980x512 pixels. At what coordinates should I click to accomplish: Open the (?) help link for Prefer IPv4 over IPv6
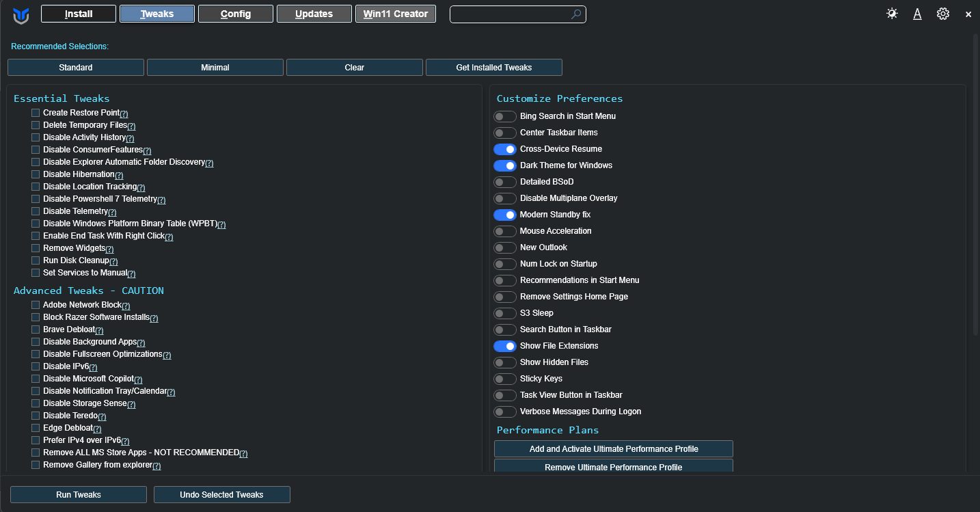click(126, 441)
